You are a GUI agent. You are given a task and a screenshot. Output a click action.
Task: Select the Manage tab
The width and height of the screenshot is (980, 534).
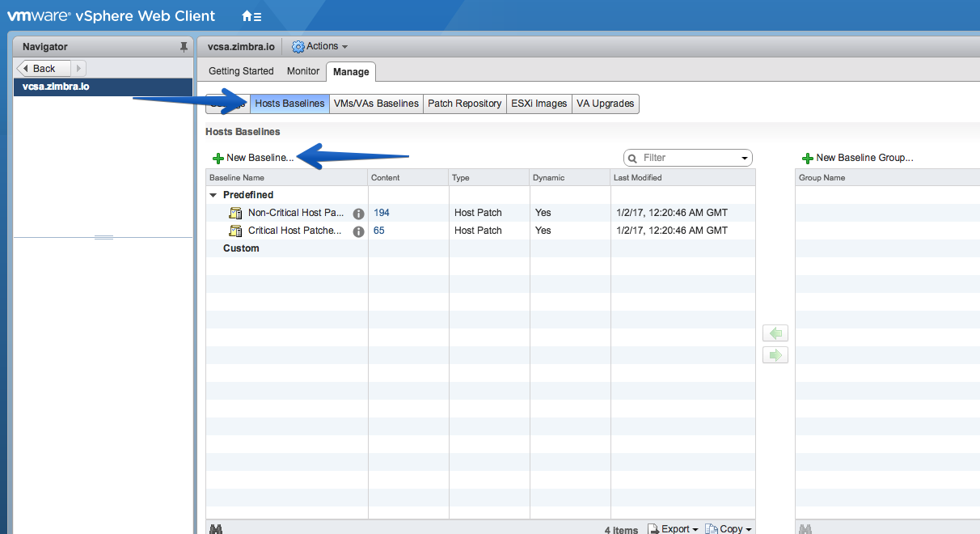pos(351,72)
